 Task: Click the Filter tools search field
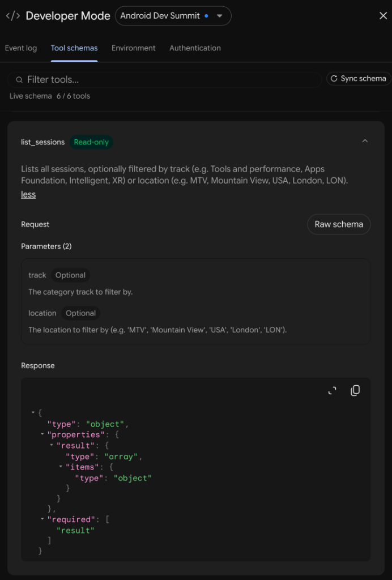click(165, 79)
